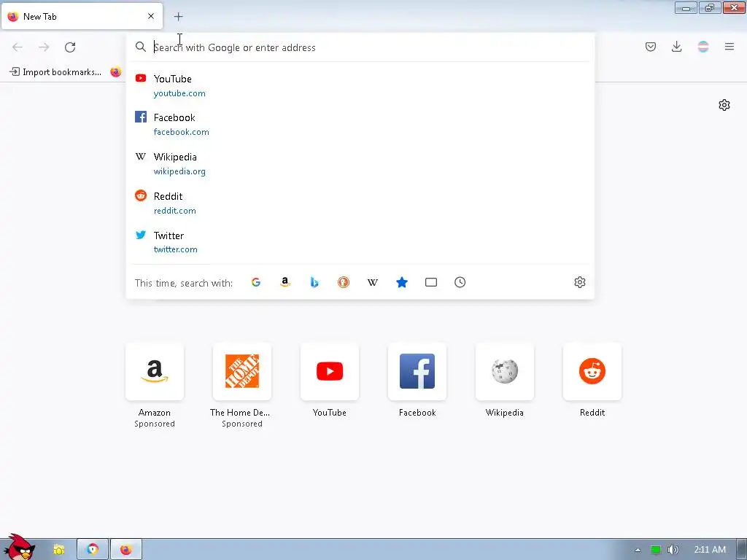Image resolution: width=747 pixels, height=560 pixels.
Task: Search this time with Google
Action: coord(256,282)
